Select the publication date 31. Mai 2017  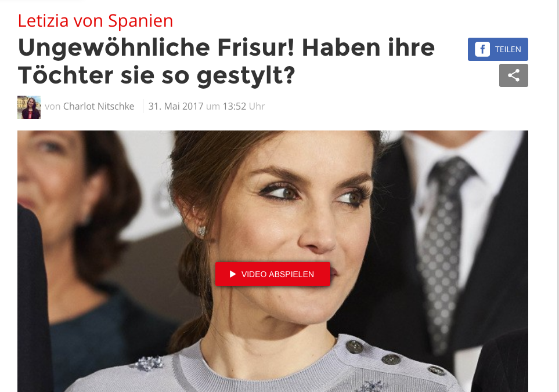click(x=176, y=106)
